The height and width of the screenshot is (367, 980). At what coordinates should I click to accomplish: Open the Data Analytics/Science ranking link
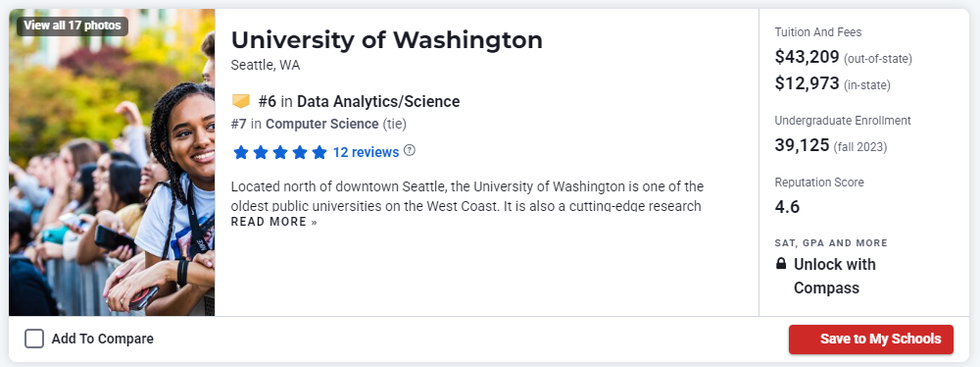378,101
